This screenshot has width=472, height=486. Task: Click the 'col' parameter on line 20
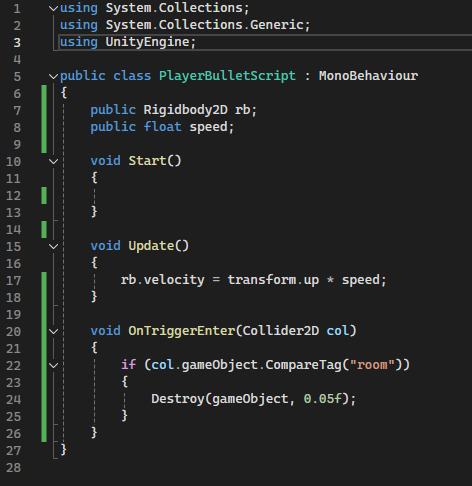[x=338, y=331]
